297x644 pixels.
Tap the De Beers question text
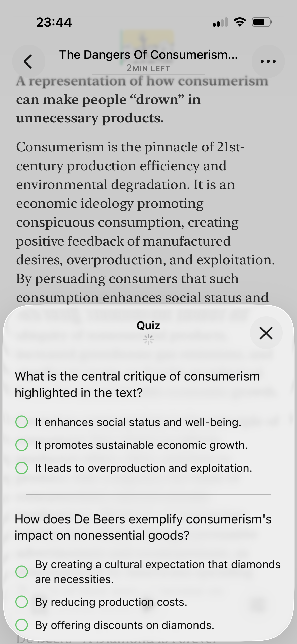point(143,527)
